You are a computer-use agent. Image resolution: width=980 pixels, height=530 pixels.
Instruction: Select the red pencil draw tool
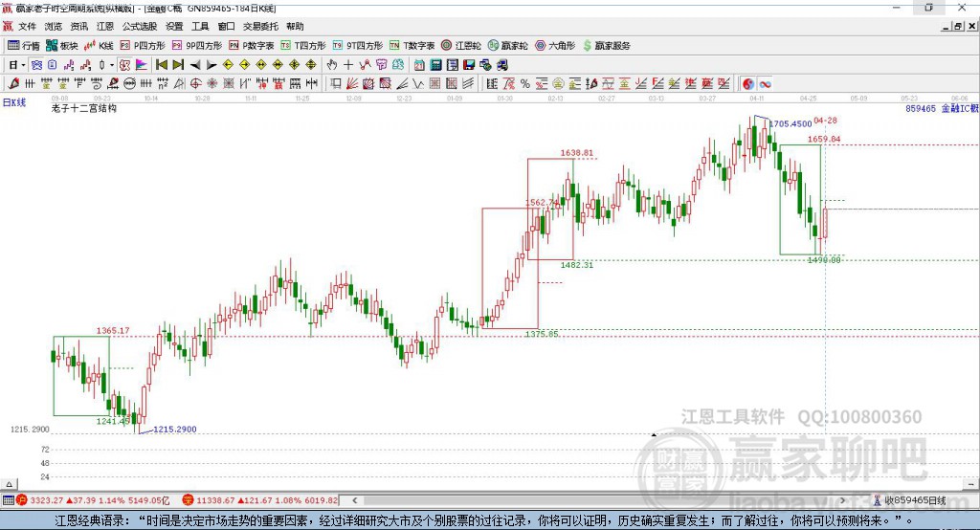(13, 84)
